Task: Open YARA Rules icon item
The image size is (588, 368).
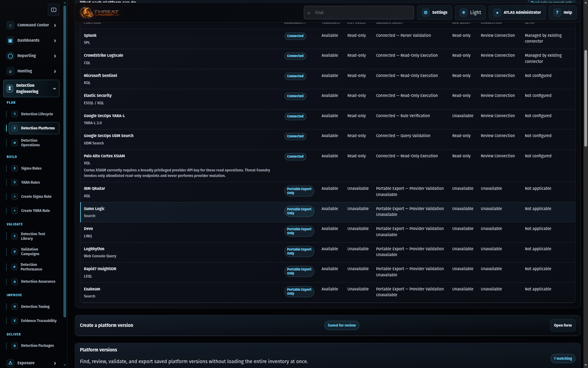Action: pyautogui.click(x=15, y=182)
